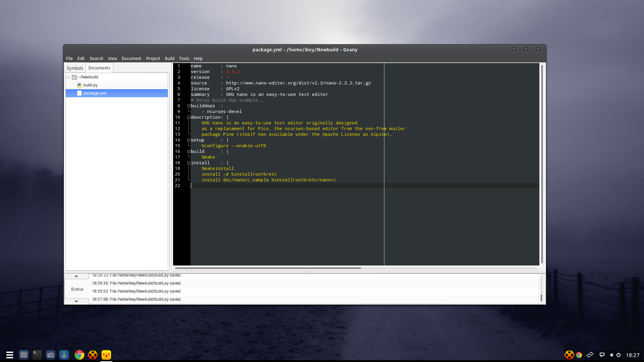Open the network connections tray icon
Viewport: 644px width, 362px height.
[x=590, y=355]
